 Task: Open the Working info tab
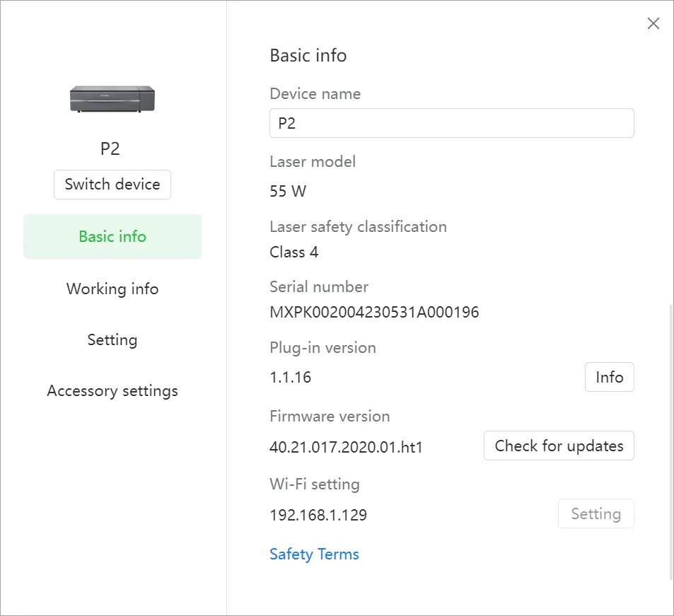(112, 289)
